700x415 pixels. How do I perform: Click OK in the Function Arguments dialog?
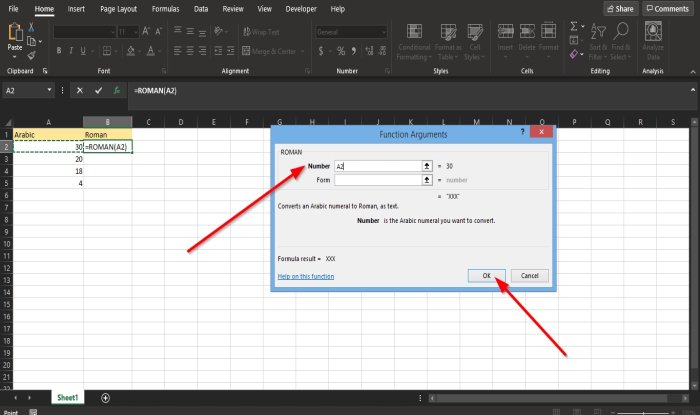[x=487, y=276]
